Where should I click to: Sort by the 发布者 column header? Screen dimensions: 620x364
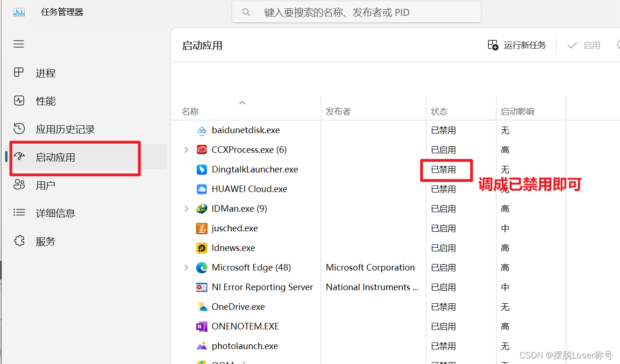(x=338, y=112)
